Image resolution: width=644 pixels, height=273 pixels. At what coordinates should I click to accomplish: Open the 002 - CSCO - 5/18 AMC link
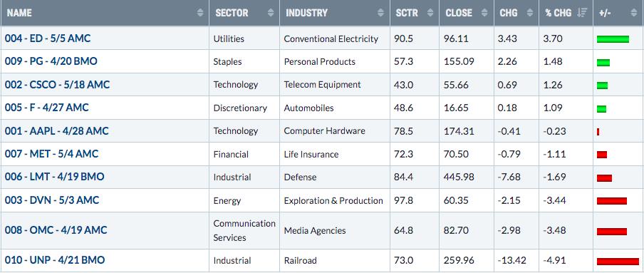pos(58,85)
